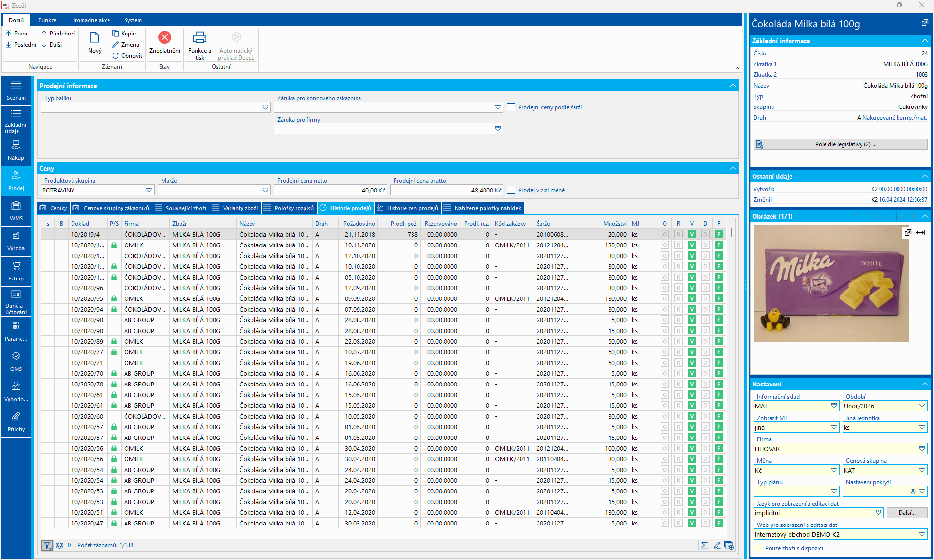Go to the Nákup sidebar section

tap(16, 151)
